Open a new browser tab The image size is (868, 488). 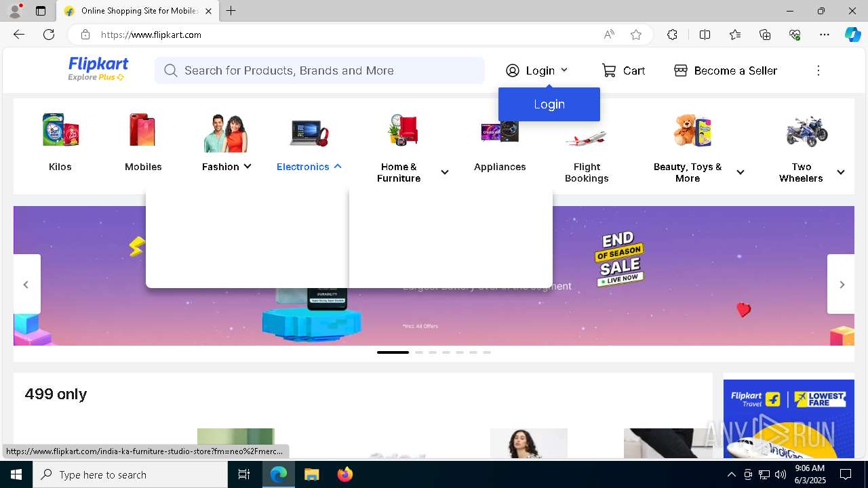[x=231, y=11]
